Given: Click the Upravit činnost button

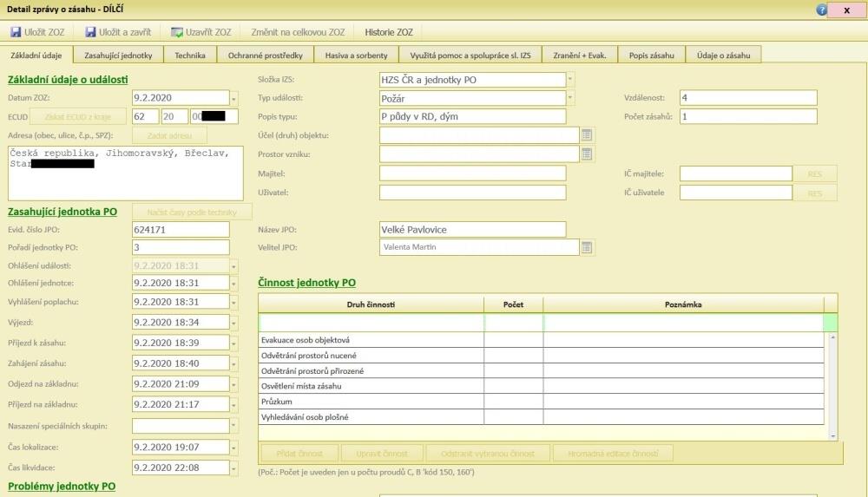Looking at the screenshot, I should (x=382, y=454).
